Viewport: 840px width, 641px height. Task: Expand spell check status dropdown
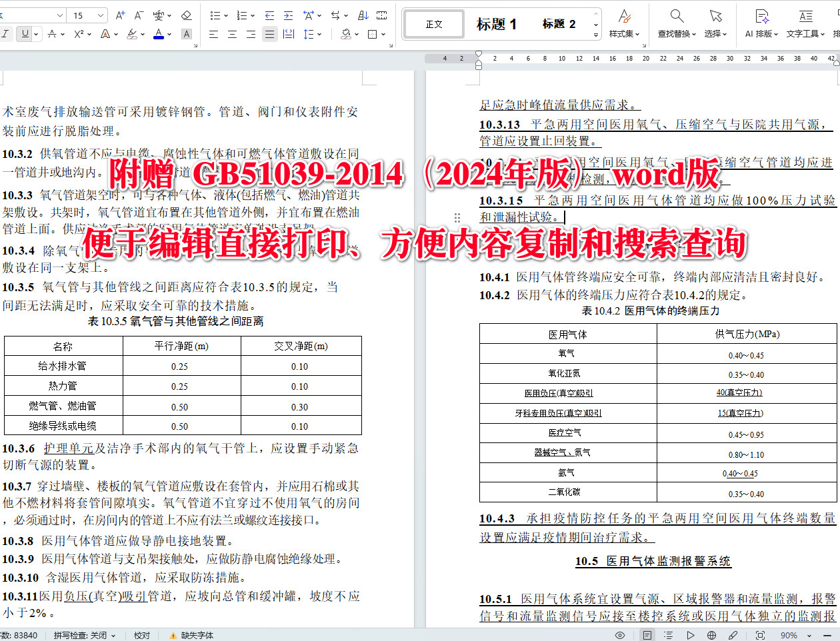click(x=113, y=636)
